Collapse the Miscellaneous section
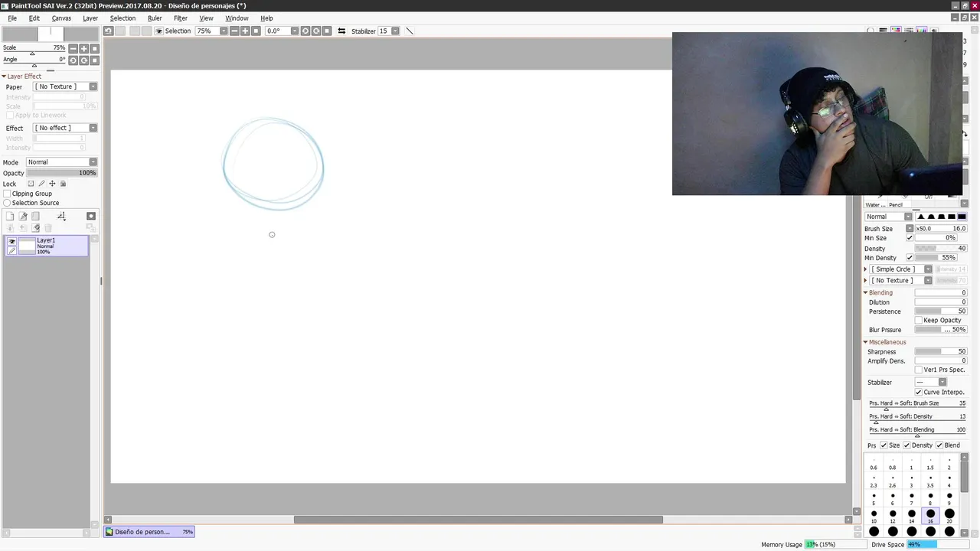 pos(866,342)
